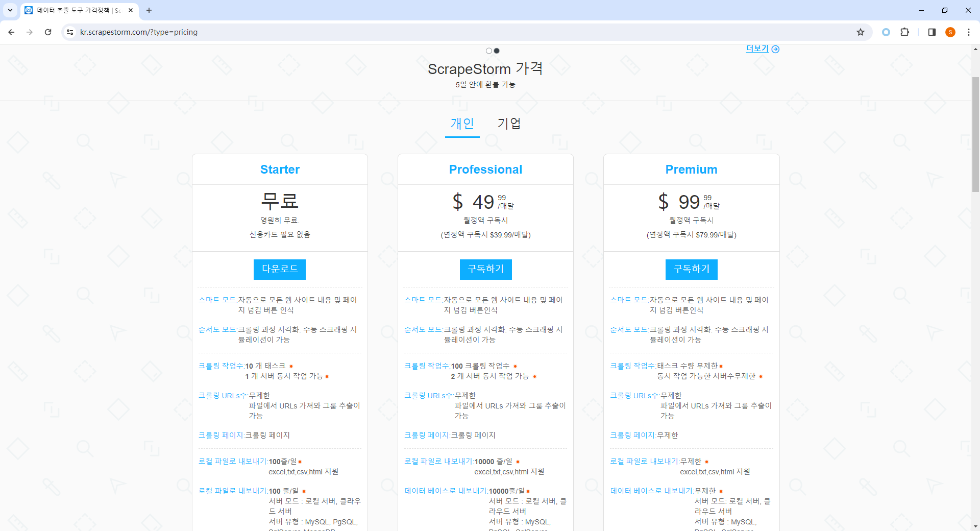
Task: Click '데이터 베이스로 내보내기' in Professional plan
Action: click(x=446, y=491)
